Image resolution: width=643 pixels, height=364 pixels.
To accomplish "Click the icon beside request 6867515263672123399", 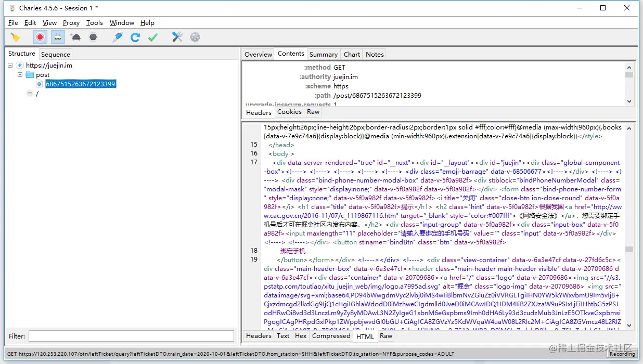I will (x=39, y=84).
